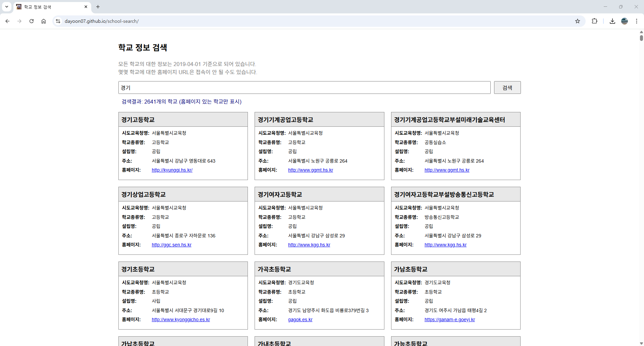Image resolution: width=644 pixels, height=346 pixels.
Task: Click the 가남초등학교 card title with ganam-e link
Action: pos(411,269)
